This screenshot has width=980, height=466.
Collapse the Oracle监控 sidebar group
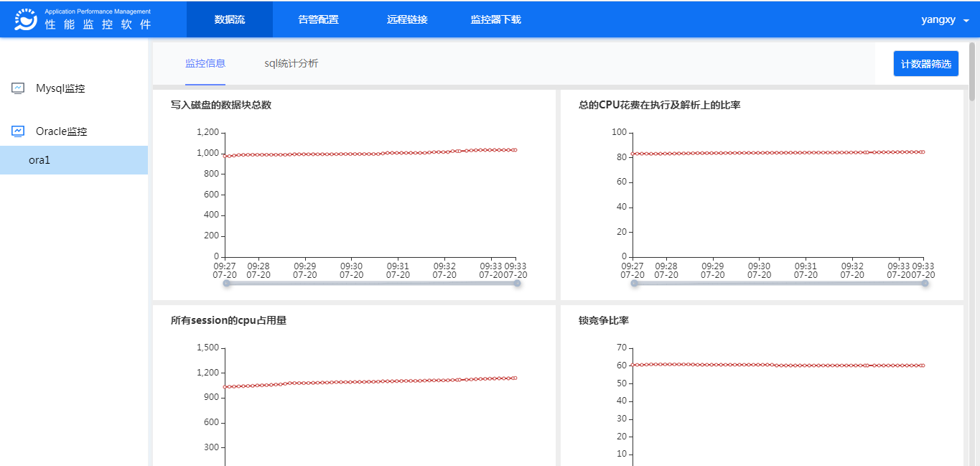tap(61, 131)
